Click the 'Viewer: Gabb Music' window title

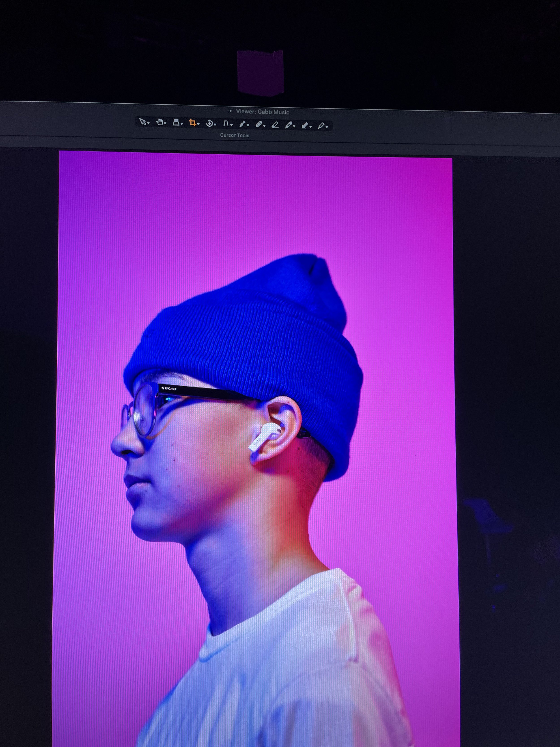262,112
